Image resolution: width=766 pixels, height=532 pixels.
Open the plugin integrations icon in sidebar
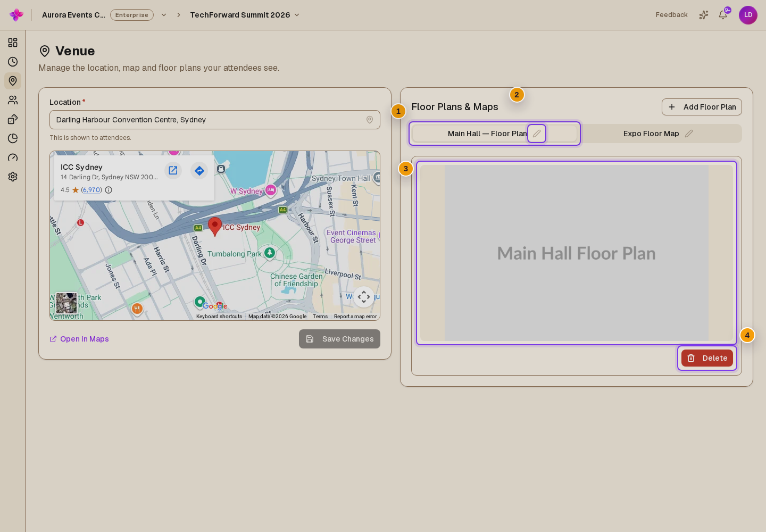[x=13, y=119]
